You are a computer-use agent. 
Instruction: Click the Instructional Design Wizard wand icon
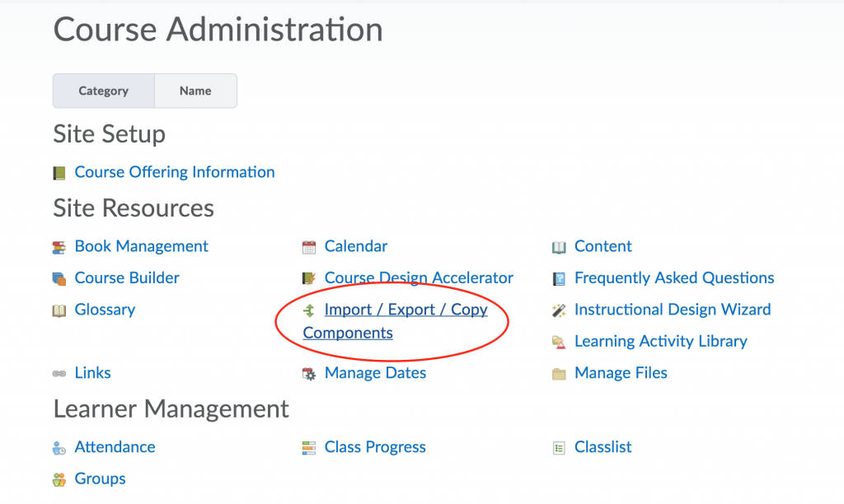[558, 310]
